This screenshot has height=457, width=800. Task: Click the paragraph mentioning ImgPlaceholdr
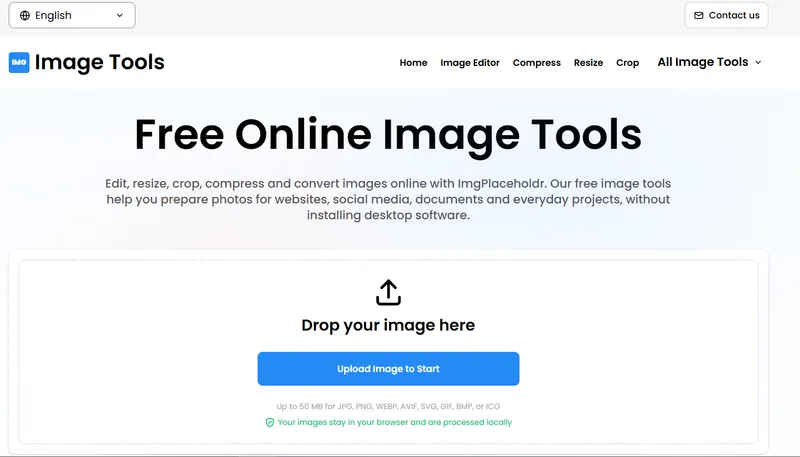[x=388, y=199]
